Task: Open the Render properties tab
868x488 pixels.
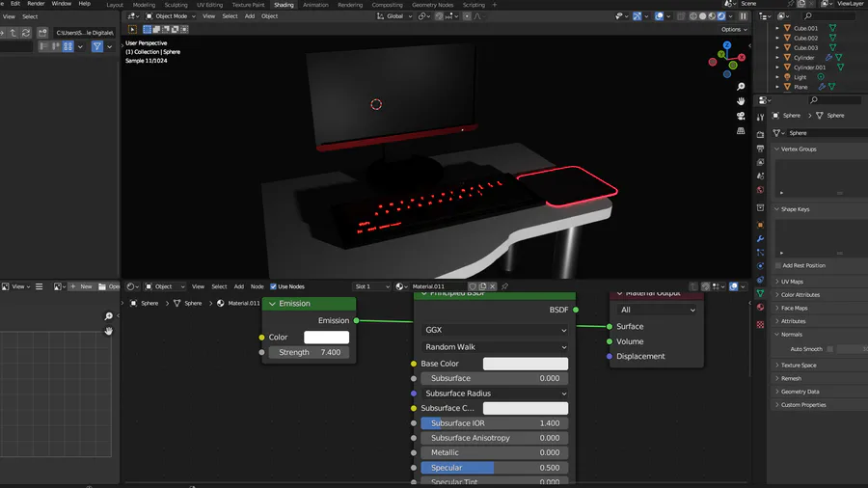Action: tap(760, 134)
